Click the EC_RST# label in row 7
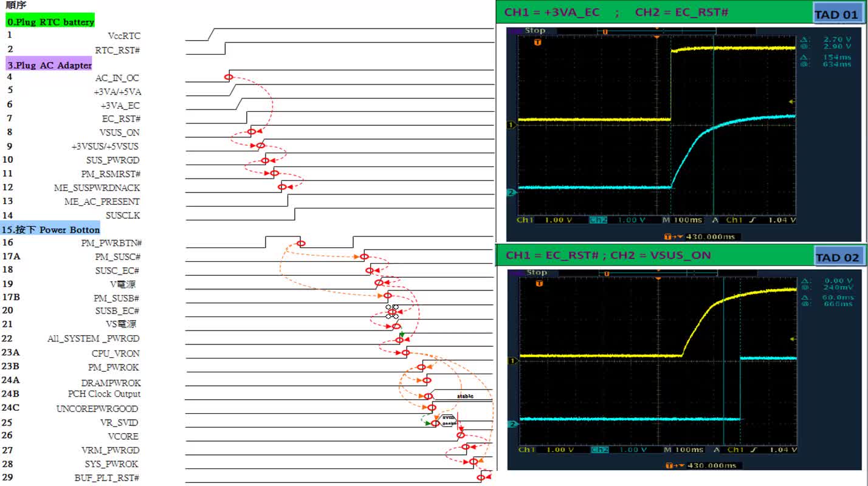 [121, 118]
